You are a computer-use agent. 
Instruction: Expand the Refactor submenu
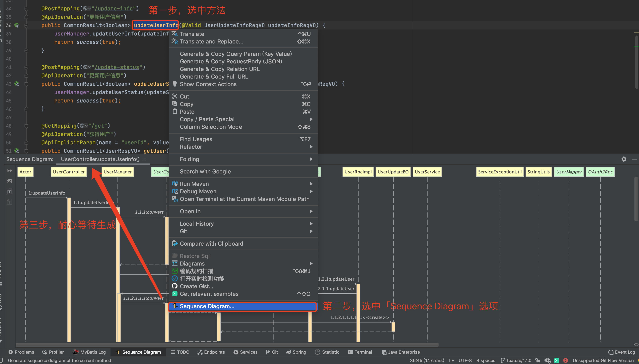coord(191,147)
